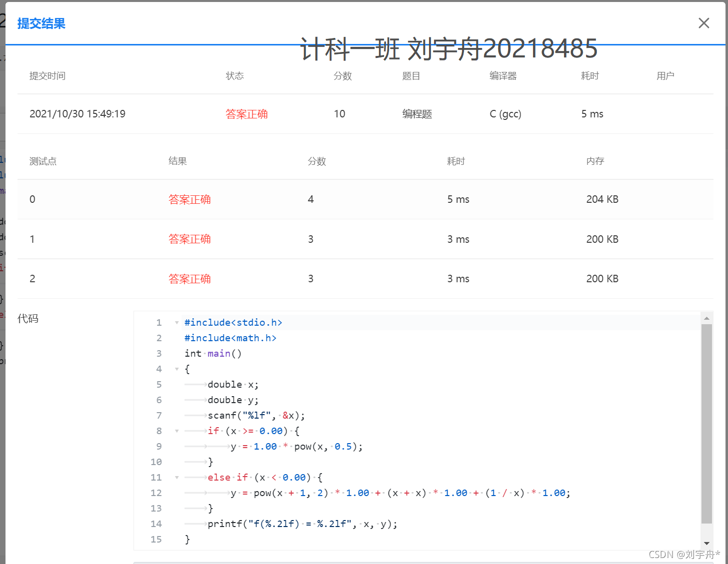The image size is (728, 564).
Task: Click the overall 答案正确 status
Action: point(246,114)
